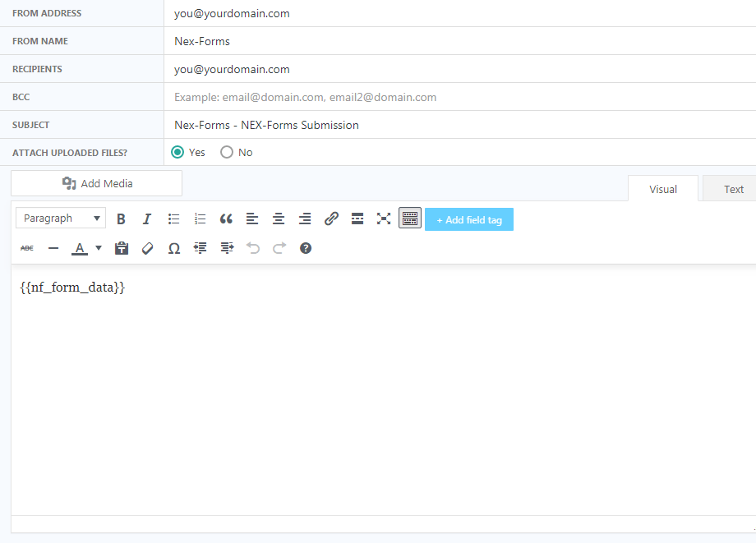Image resolution: width=756 pixels, height=543 pixels.
Task: Toggle italic formatting
Action: (147, 219)
